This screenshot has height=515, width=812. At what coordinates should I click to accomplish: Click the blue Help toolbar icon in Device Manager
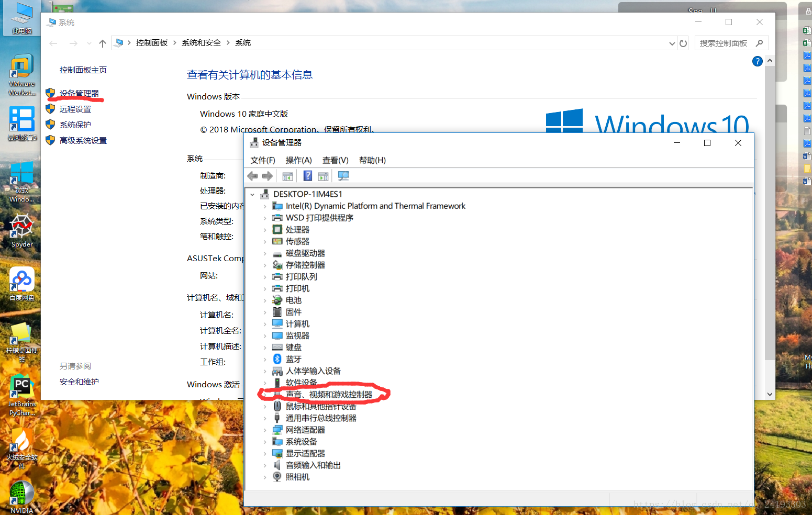point(308,176)
